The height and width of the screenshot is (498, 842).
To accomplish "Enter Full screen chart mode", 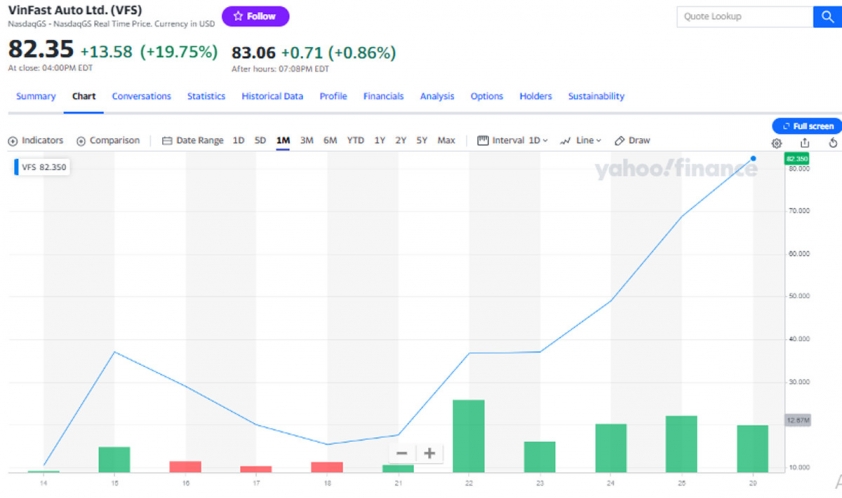I will (807, 126).
